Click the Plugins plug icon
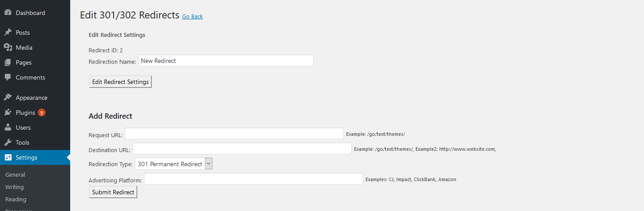Image resolution: width=644 pixels, height=211 pixels. pos(8,113)
